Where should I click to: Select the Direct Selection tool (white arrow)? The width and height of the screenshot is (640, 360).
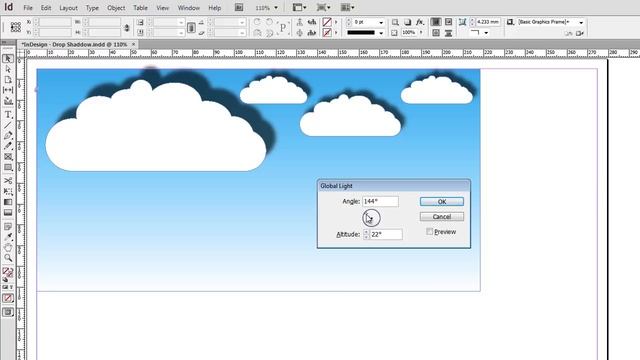(8, 69)
